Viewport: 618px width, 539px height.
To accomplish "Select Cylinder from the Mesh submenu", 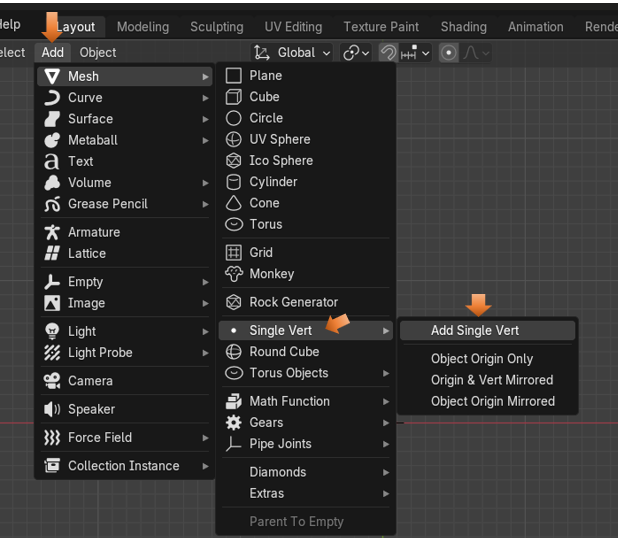I will (273, 182).
